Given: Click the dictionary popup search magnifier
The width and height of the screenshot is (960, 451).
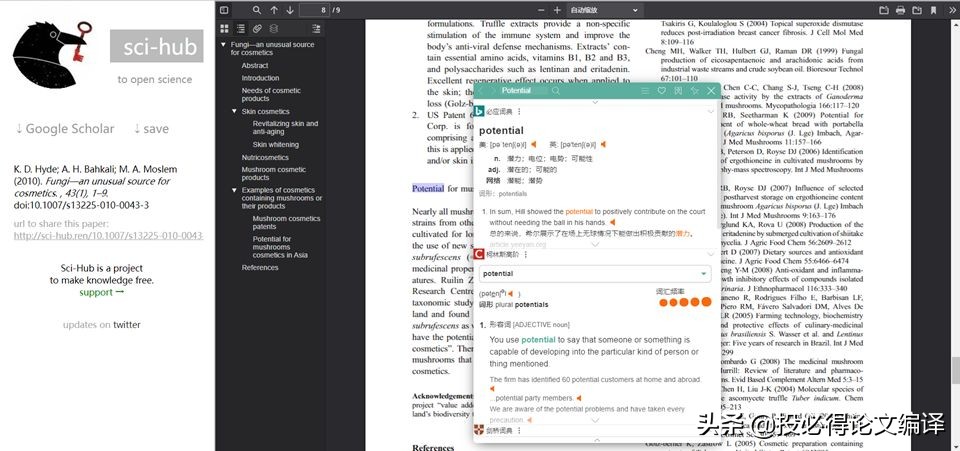Looking at the screenshot, I should (555, 91).
